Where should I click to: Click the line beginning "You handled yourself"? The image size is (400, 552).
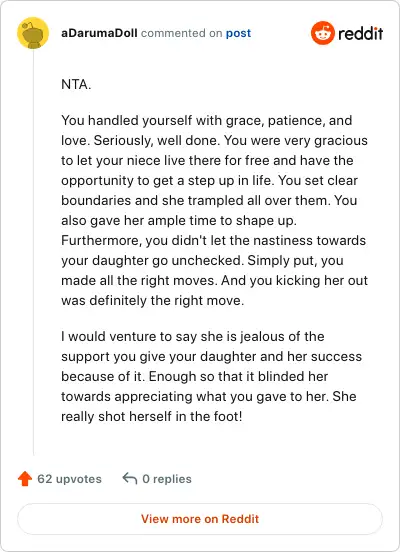[207, 120]
